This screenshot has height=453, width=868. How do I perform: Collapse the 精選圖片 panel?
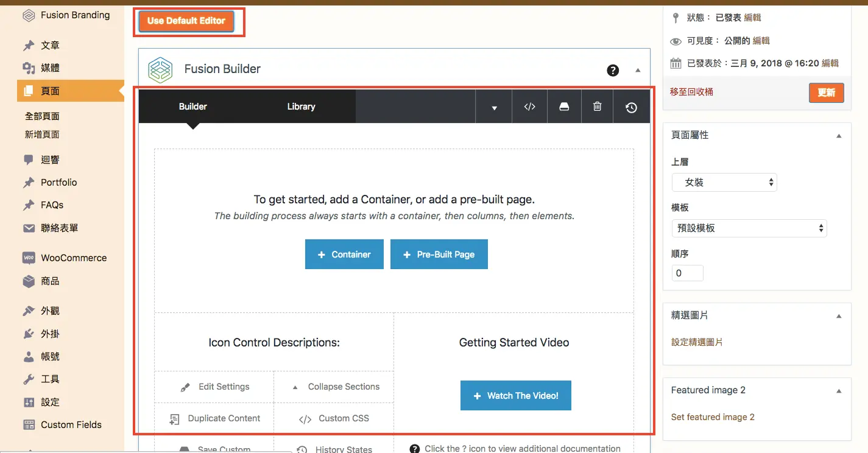coord(839,316)
